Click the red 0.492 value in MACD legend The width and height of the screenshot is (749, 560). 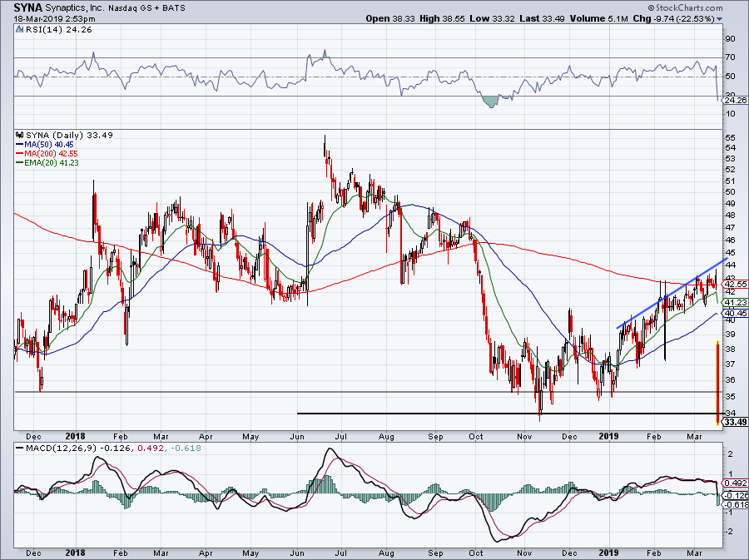coord(149,448)
